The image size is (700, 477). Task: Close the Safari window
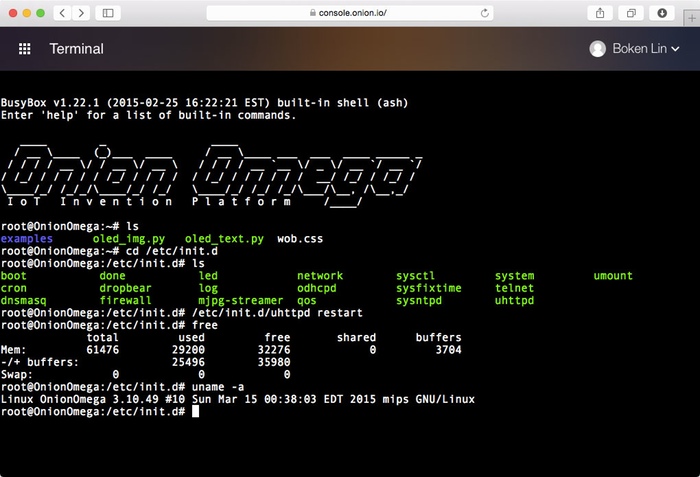tap(13, 13)
